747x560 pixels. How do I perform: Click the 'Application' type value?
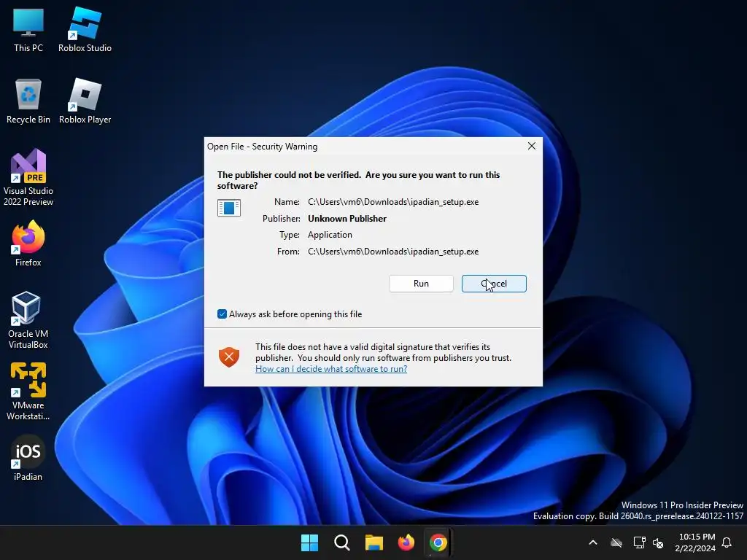pyautogui.click(x=330, y=235)
